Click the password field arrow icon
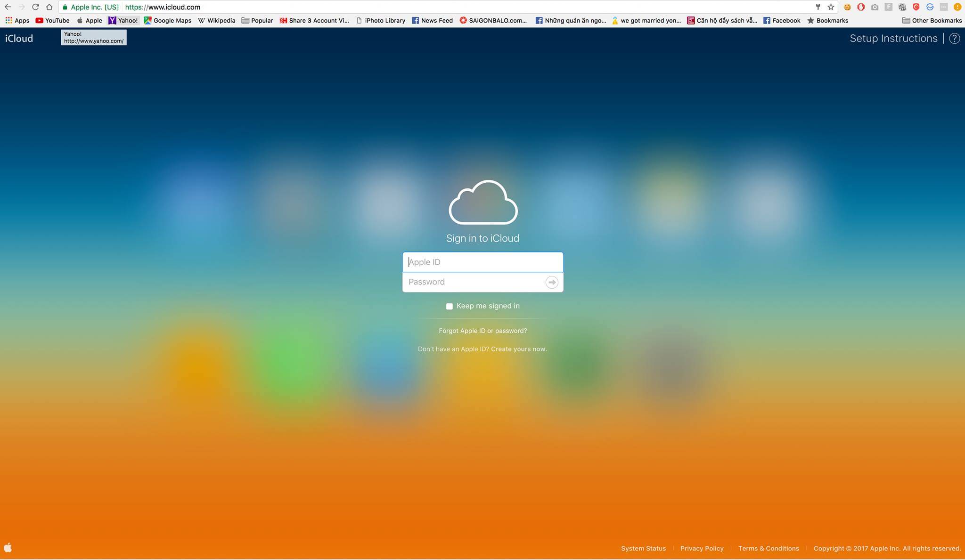 (x=552, y=282)
